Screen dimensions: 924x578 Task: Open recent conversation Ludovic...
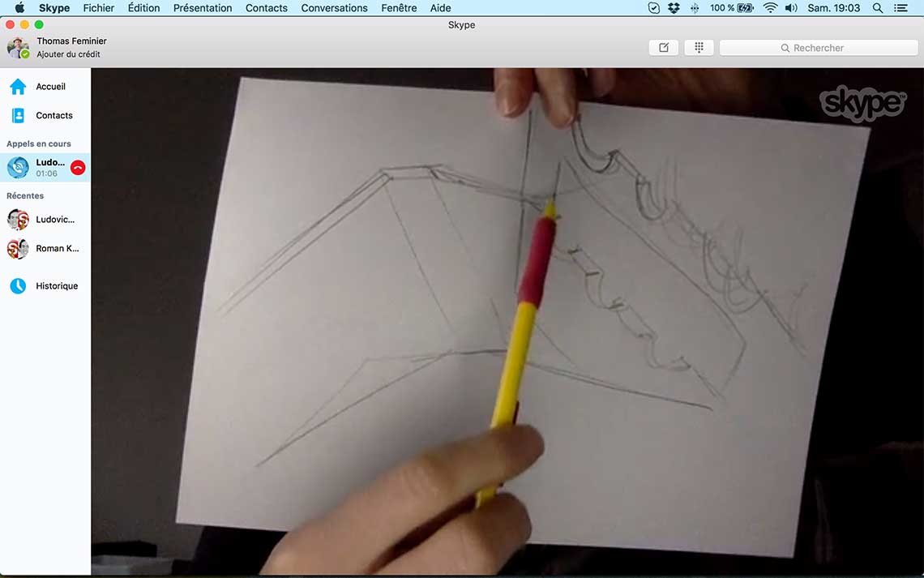45,219
